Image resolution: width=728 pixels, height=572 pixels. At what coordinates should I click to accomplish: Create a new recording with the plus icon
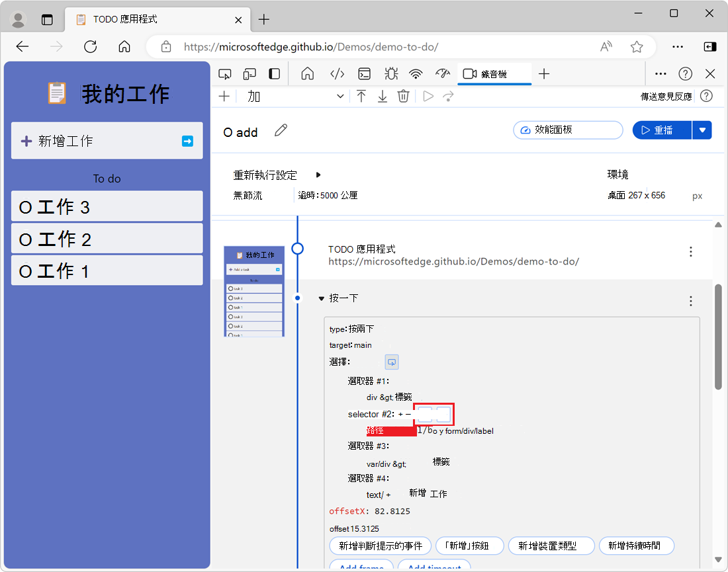(224, 96)
